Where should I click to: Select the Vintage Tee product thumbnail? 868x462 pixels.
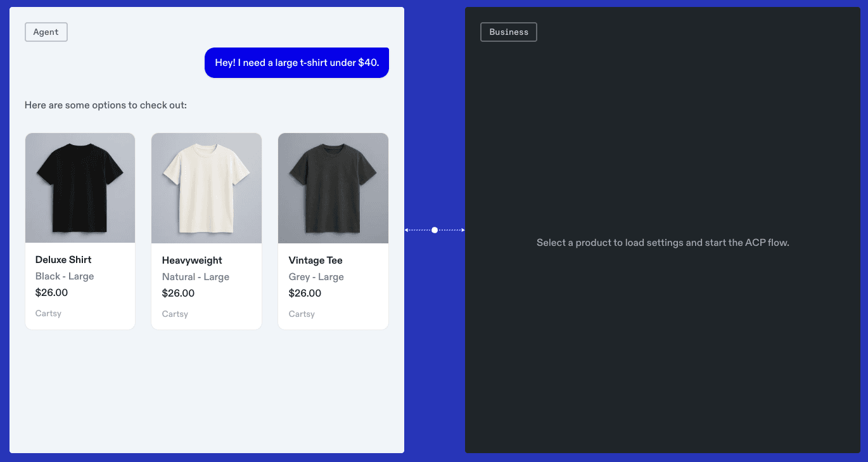click(333, 188)
